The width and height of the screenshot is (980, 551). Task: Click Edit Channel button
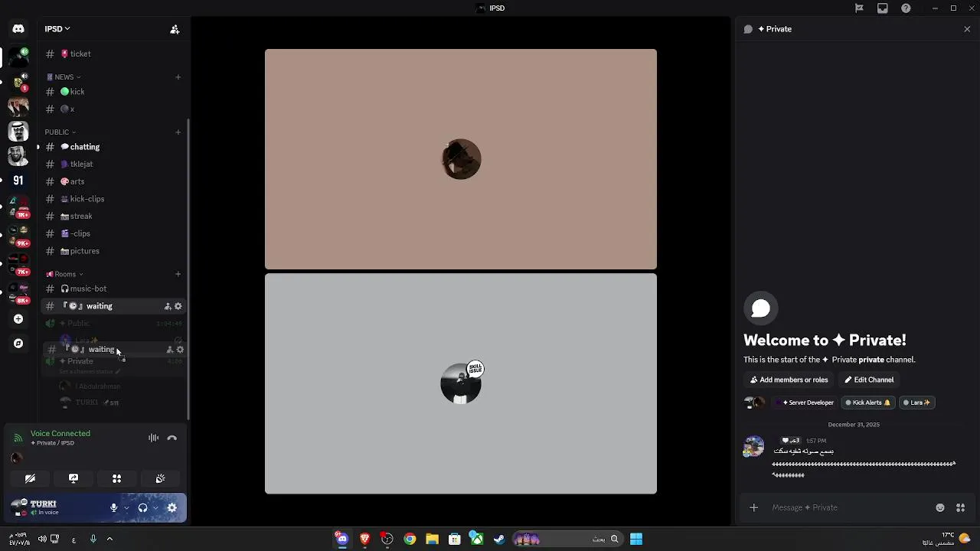[x=869, y=380]
